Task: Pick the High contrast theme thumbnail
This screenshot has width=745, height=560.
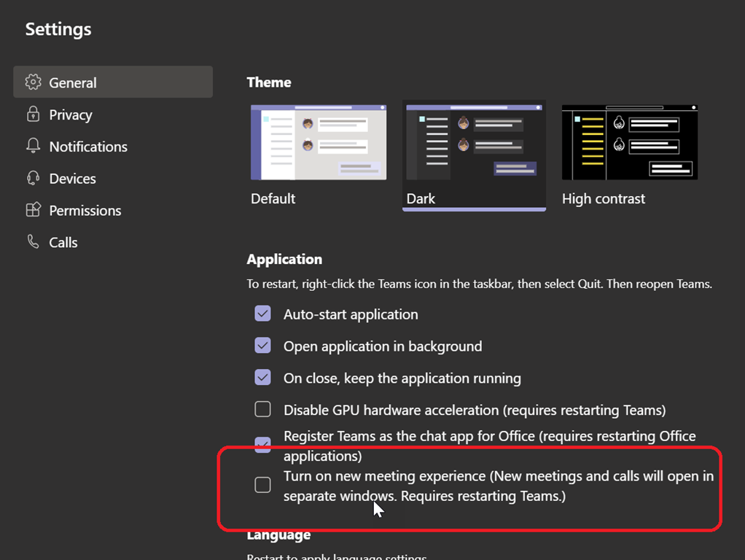Action: click(x=629, y=142)
